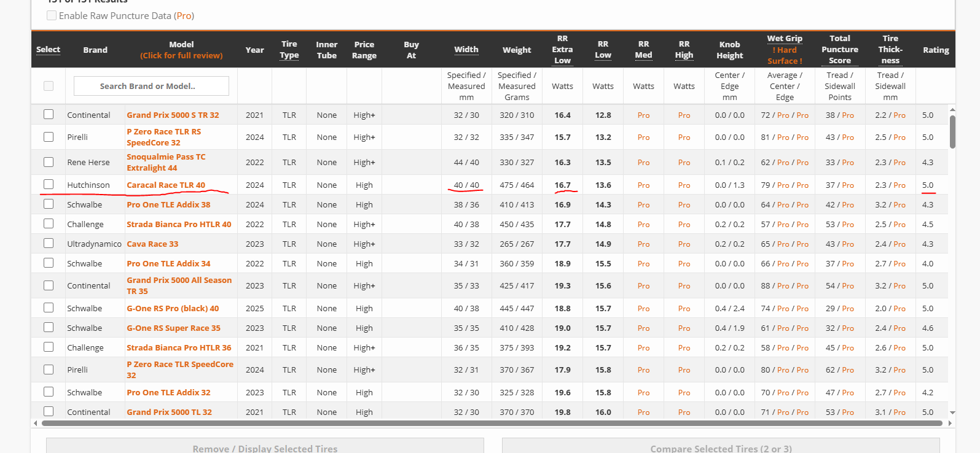Click the scroll-up arrow of the table

coord(952,110)
